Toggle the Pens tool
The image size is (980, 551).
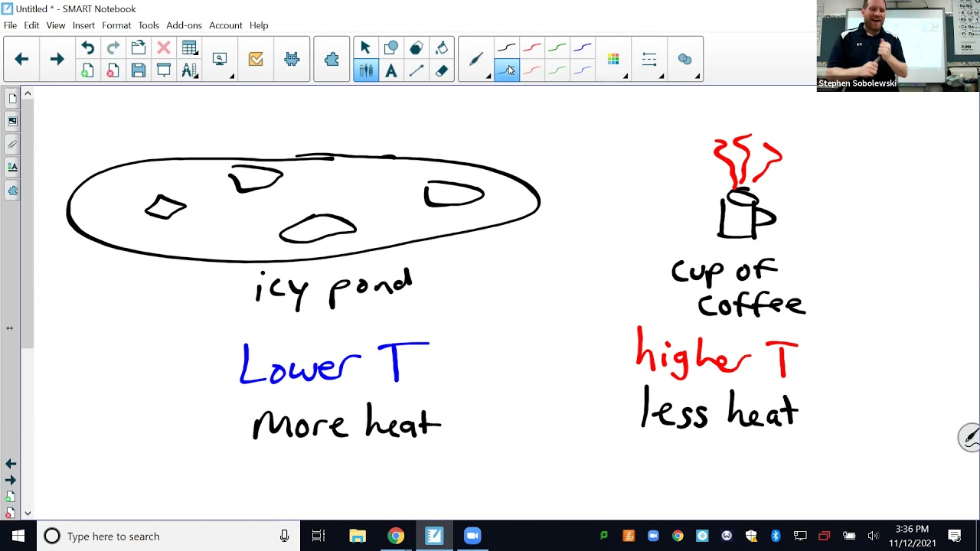tap(365, 71)
